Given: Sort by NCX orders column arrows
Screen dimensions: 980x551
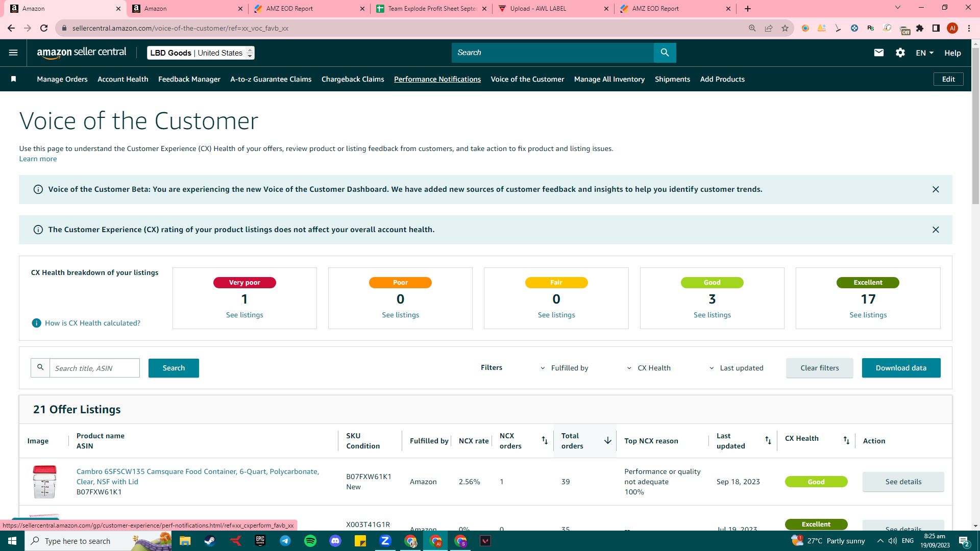Looking at the screenshot, I should point(545,440).
